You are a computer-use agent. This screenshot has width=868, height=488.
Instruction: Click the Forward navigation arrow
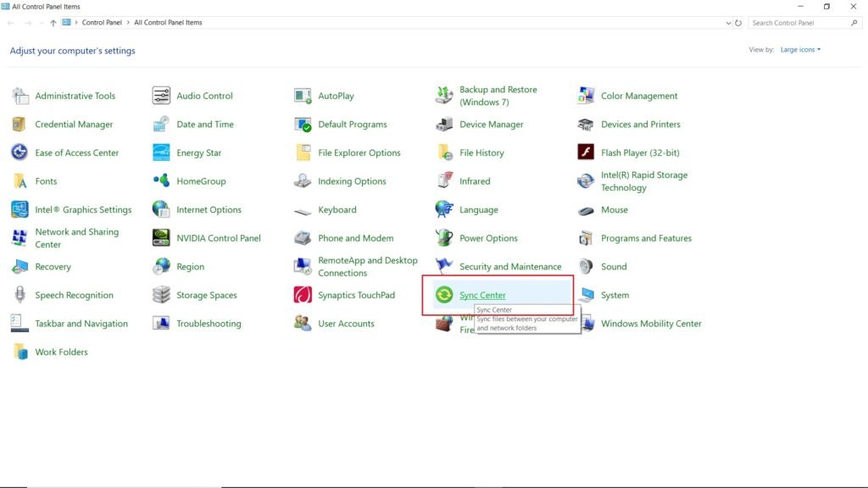coord(28,23)
